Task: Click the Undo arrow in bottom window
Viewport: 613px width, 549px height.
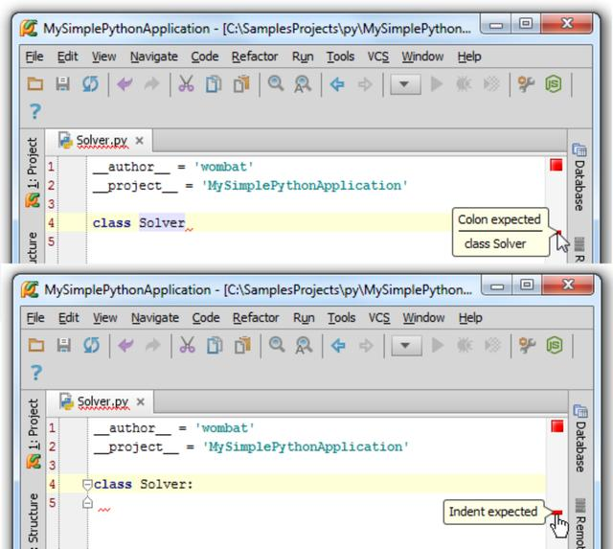Action: [126, 345]
